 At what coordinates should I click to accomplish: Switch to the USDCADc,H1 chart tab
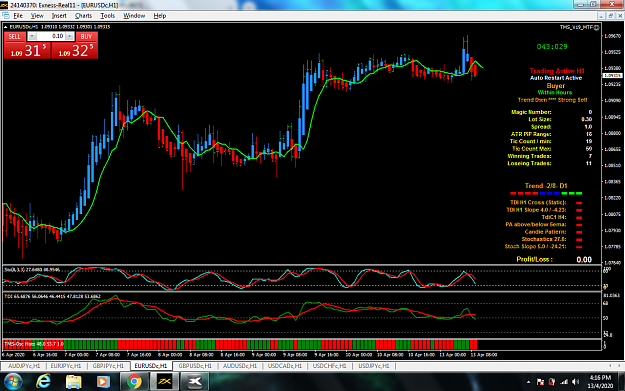285,366
